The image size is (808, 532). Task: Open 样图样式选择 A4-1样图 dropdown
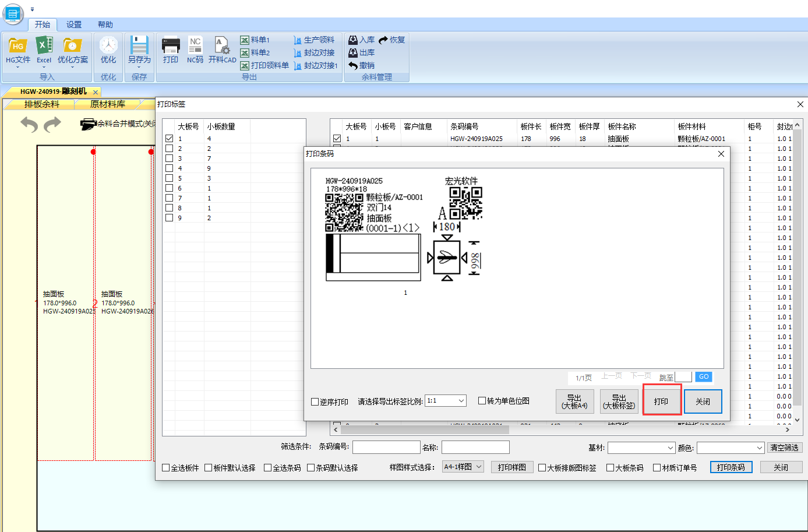463,467
